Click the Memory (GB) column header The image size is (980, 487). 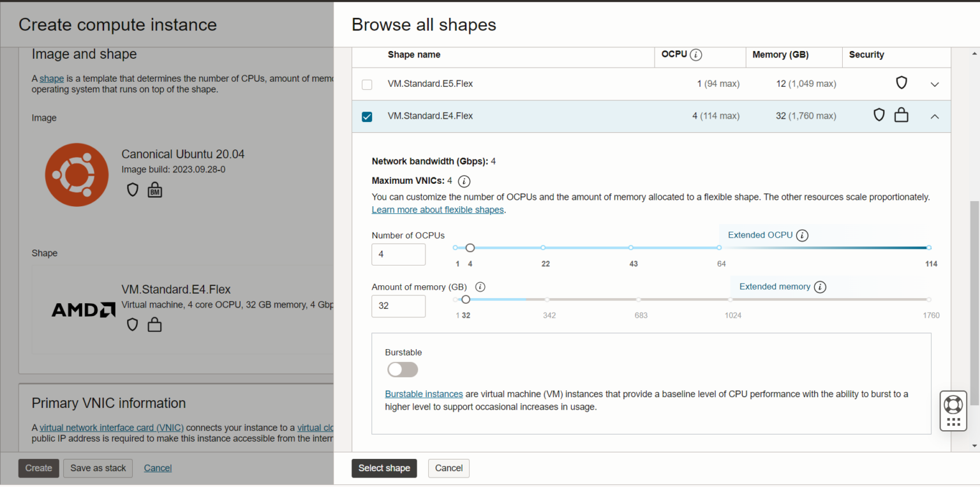click(780, 55)
